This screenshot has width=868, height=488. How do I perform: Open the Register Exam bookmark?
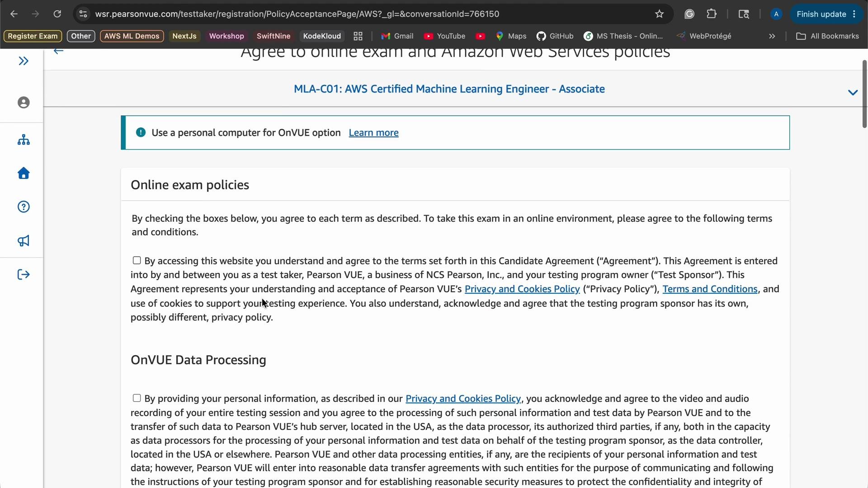(x=33, y=36)
